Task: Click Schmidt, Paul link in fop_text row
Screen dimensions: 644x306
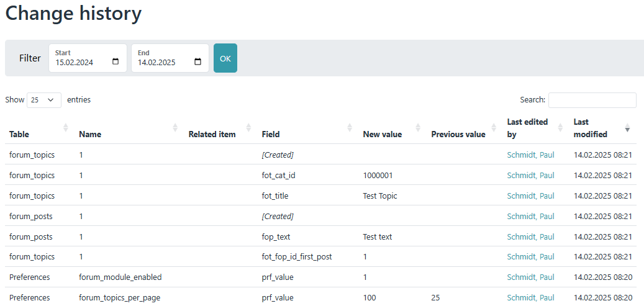Action: point(530,236)
